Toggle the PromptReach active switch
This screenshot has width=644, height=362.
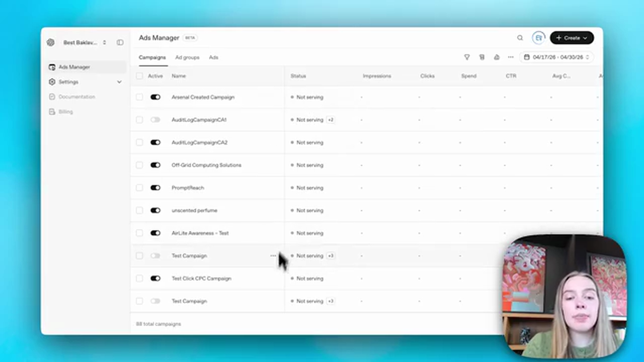pyautogui.click(x=155, y=188)
